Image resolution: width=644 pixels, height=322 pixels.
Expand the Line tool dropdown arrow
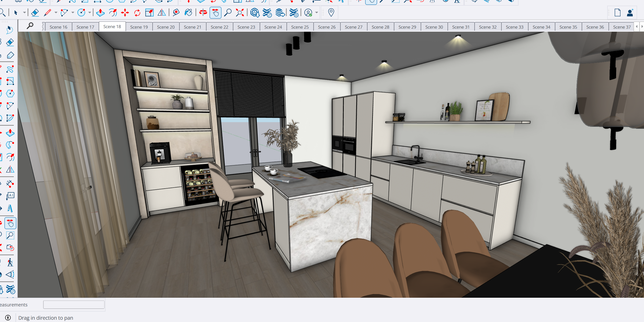(x=56, y=13)
